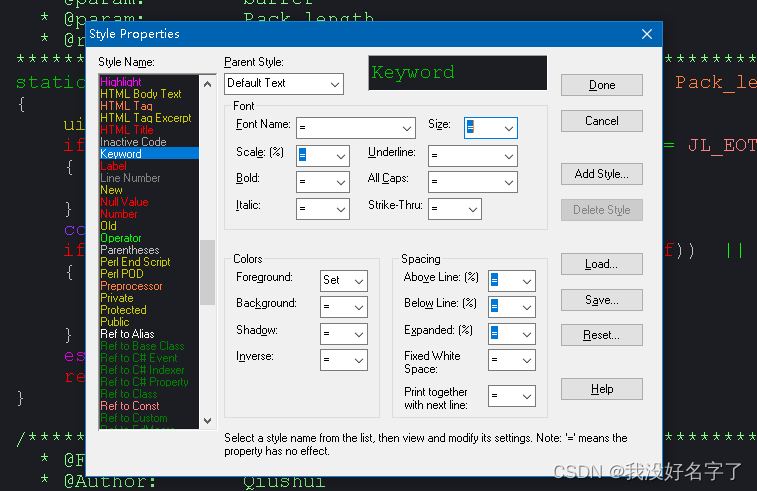Click the Save button
Image resolution: width=757 pixels, height=491 pixels.
602,300
